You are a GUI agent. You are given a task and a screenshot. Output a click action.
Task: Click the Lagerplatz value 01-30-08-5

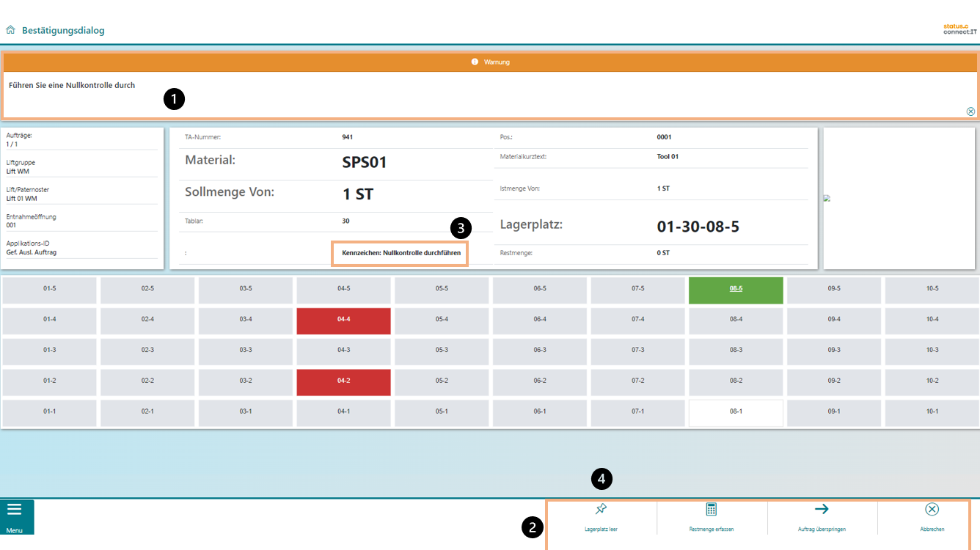click(x=698, y=227)
